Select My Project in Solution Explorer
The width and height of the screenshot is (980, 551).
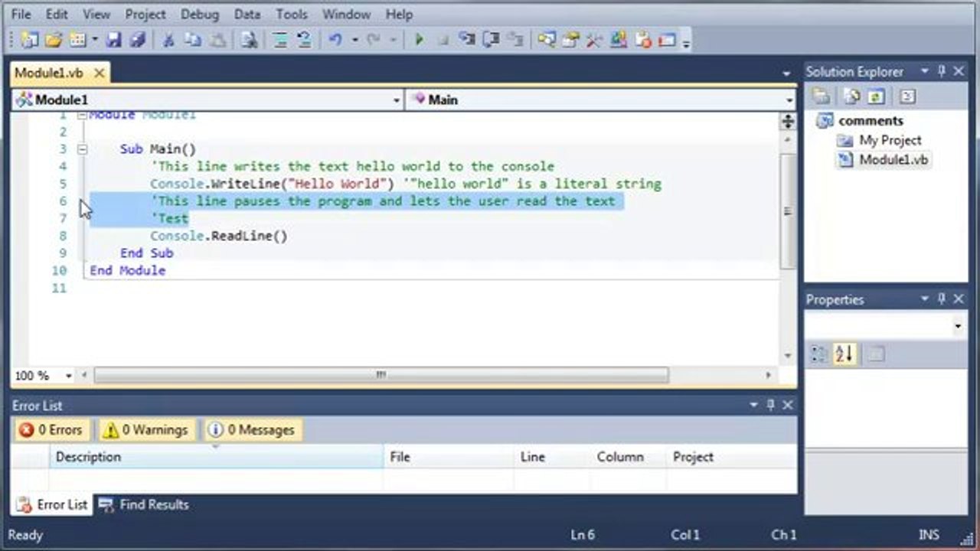coord(879,140)
